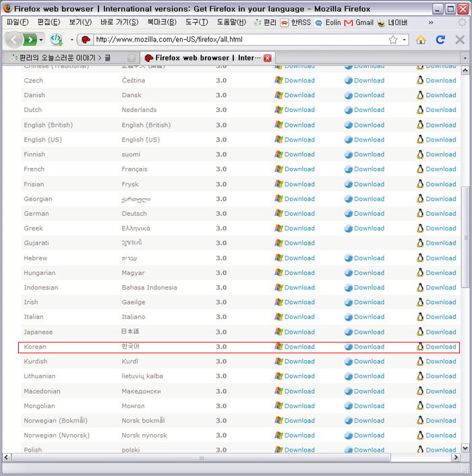
Task: Open the 북마크(B) menu
Action: pyautogui.click(x=162, y=22)
